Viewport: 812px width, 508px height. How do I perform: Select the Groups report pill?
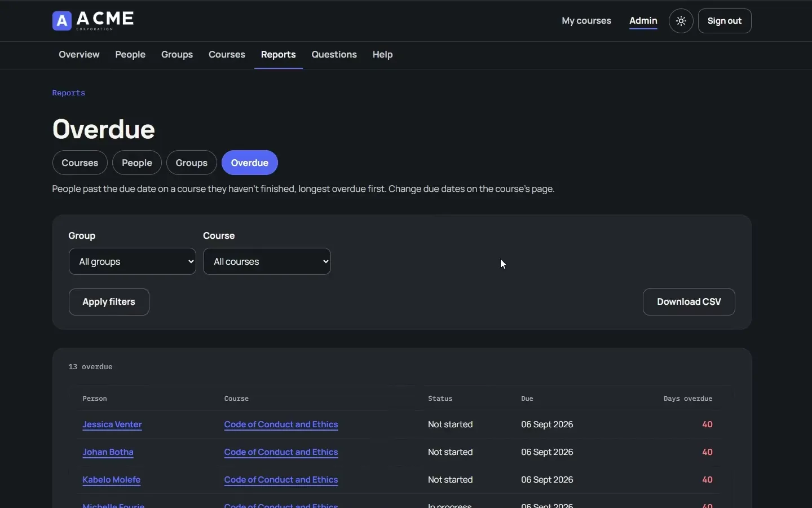coord(192,163)
